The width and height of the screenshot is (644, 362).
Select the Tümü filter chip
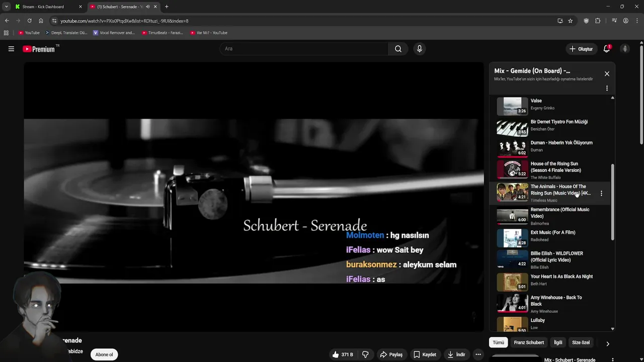click(x=498, y=342)
